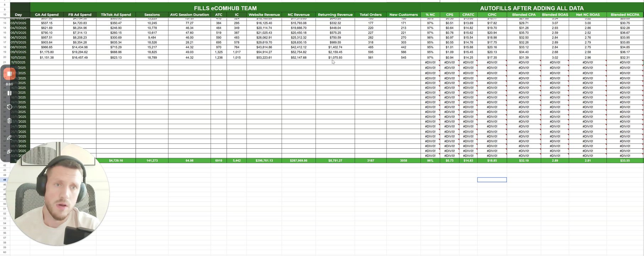The width and height of the screenshot is (644, 256).
Task: Select Total Orders cell 561
Action: [x=370, y=57]
